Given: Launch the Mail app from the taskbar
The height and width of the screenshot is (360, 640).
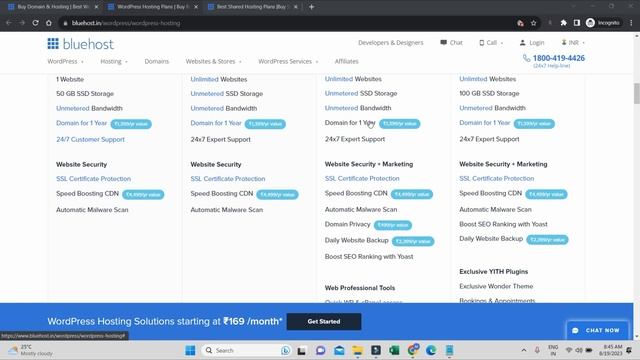Looking at the screenshot, I should [x=339, y=350].
